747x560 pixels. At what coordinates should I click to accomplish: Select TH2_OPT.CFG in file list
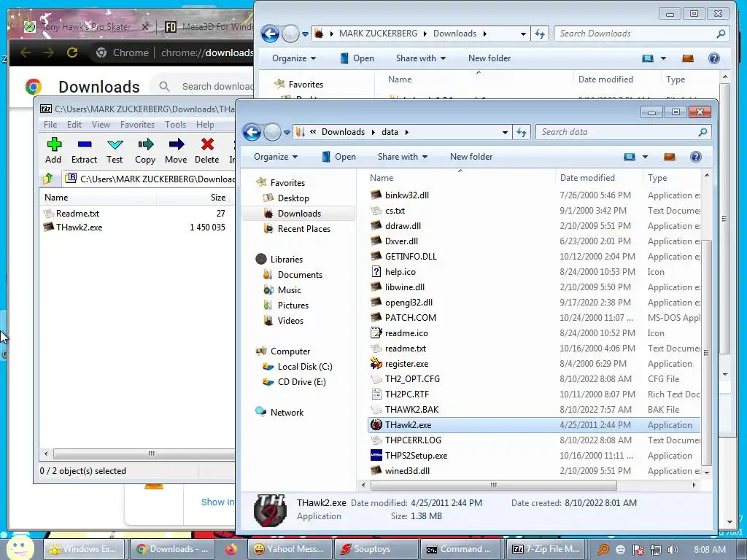point(413,379)
